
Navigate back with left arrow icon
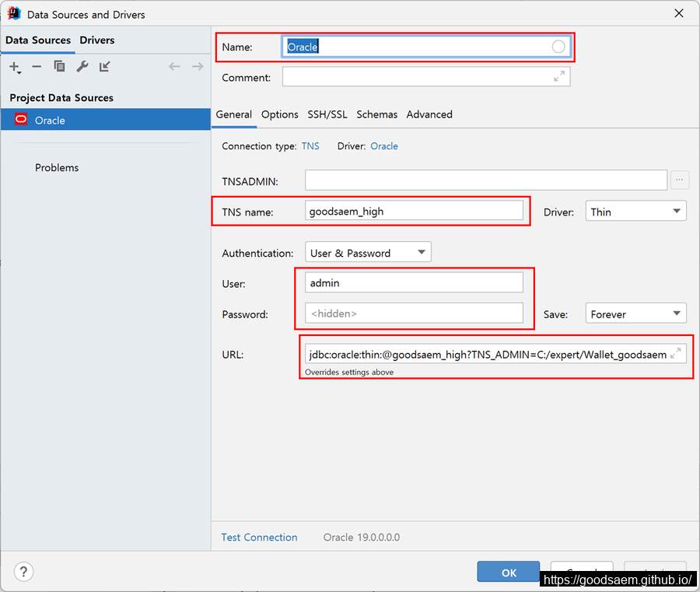coord(174,67)
